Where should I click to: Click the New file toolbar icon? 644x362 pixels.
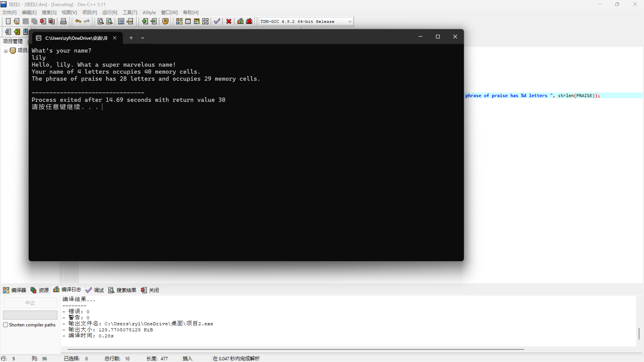tap(8, 21)
